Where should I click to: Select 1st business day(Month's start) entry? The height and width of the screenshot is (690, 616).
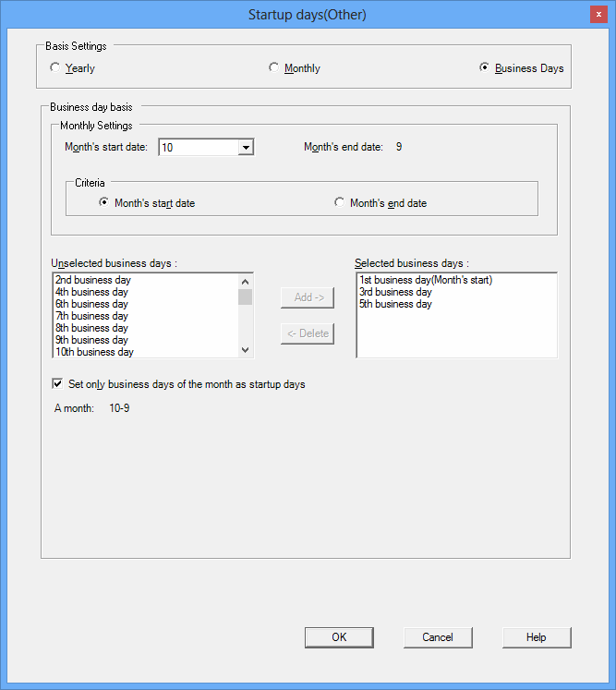(x=426, y=280)
